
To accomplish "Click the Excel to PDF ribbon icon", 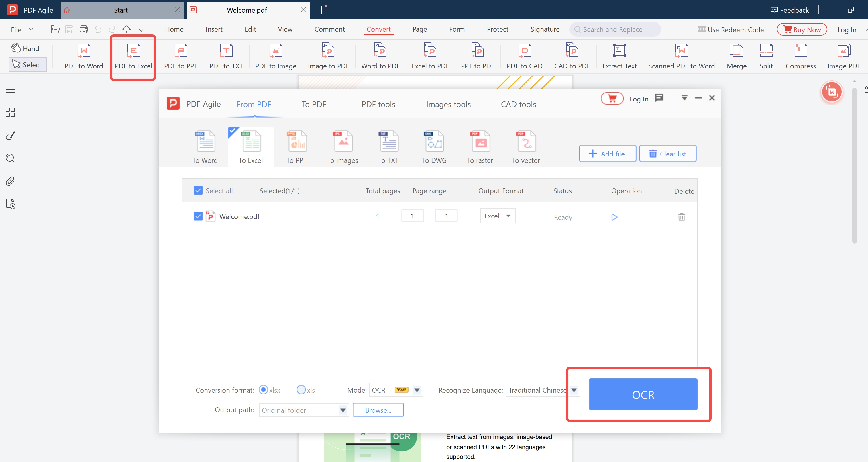I will (430, 50).
